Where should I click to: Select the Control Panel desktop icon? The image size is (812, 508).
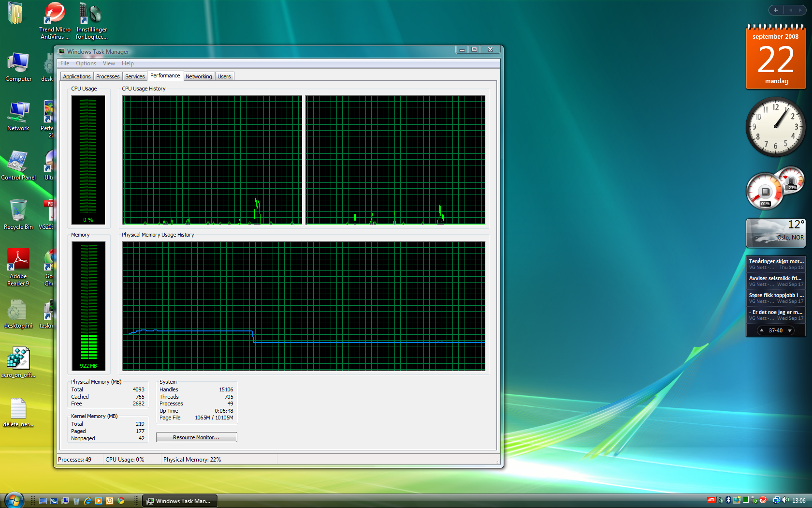point(18,165)
